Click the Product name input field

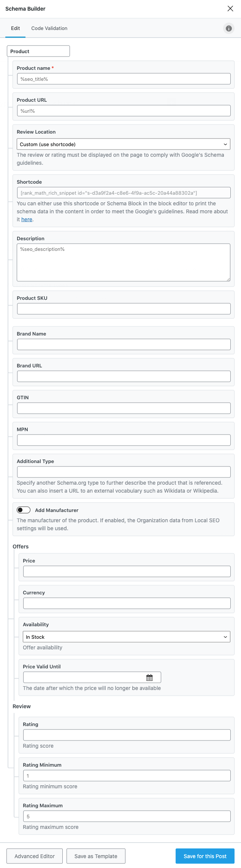(124, 79)
